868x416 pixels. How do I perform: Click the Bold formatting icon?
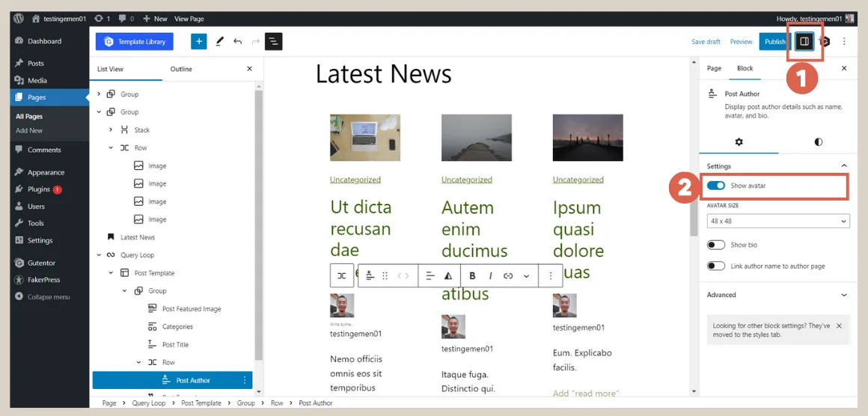(472, 276)
